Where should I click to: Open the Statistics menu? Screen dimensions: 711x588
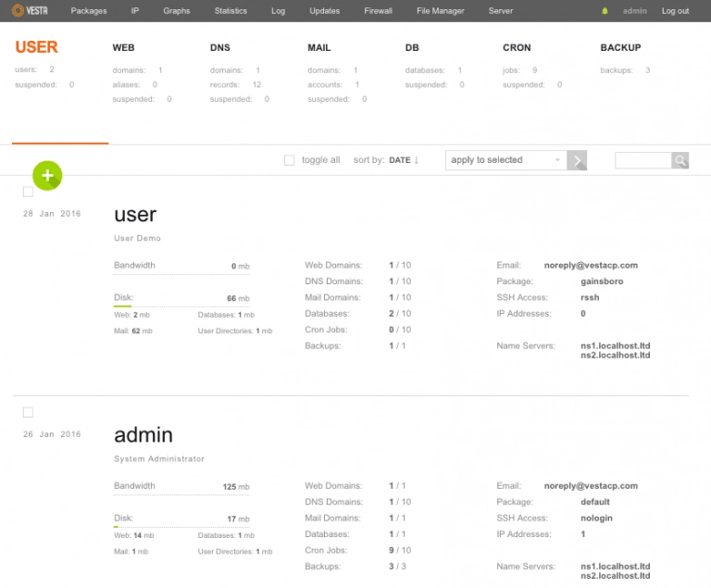click(x=231, y=11)
